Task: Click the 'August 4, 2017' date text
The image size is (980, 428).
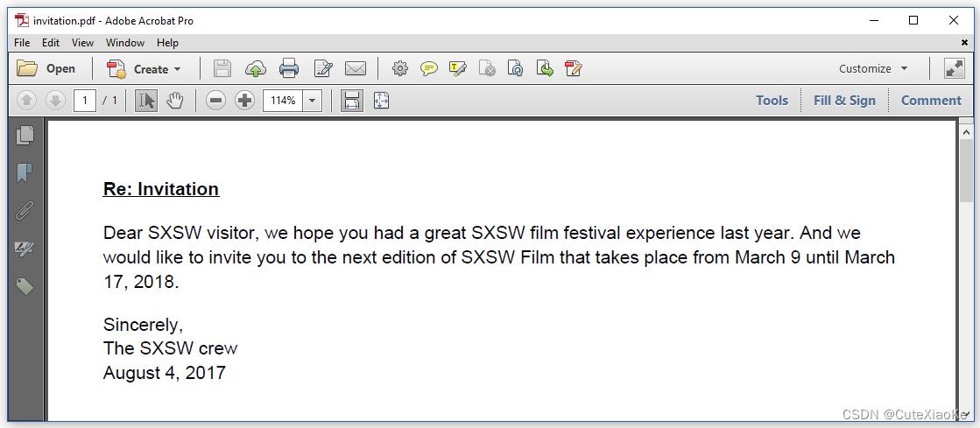Action: (165, 373)
